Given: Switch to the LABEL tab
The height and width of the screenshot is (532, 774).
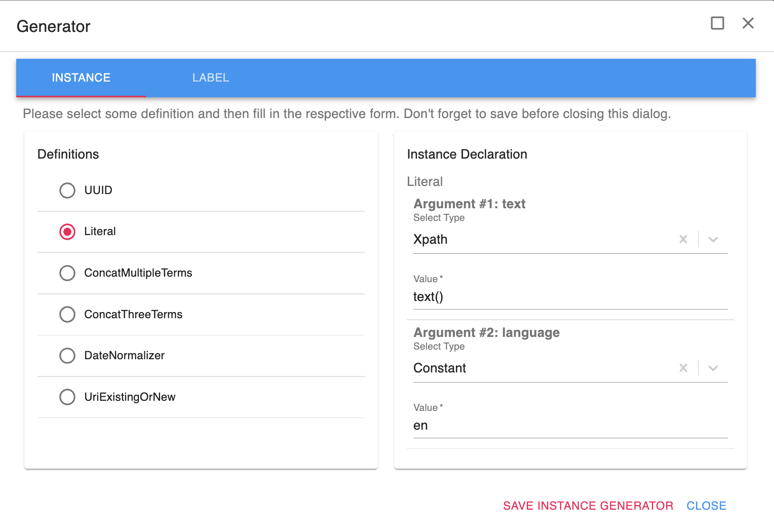Looking at the screenshot, I should pos(211,78).
